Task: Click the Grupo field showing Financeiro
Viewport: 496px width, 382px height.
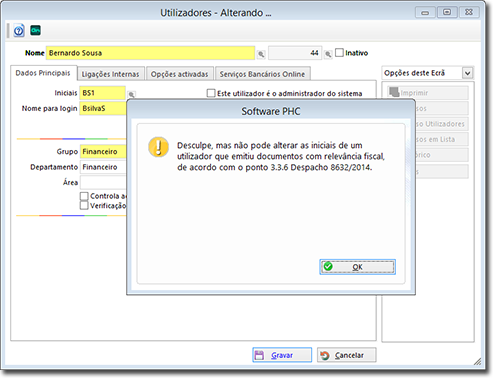Action: coord(103,151)
